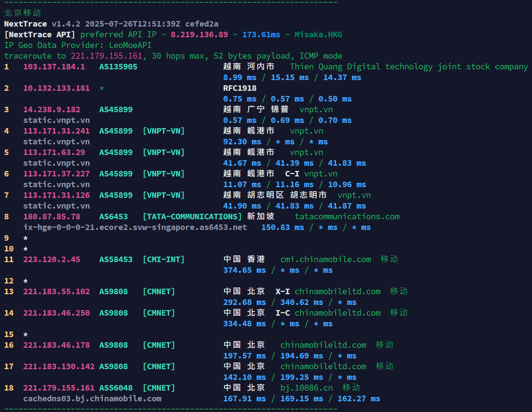Select the 北京移动 heading
Screen dimensions: 532x412
tap(23, 13)
